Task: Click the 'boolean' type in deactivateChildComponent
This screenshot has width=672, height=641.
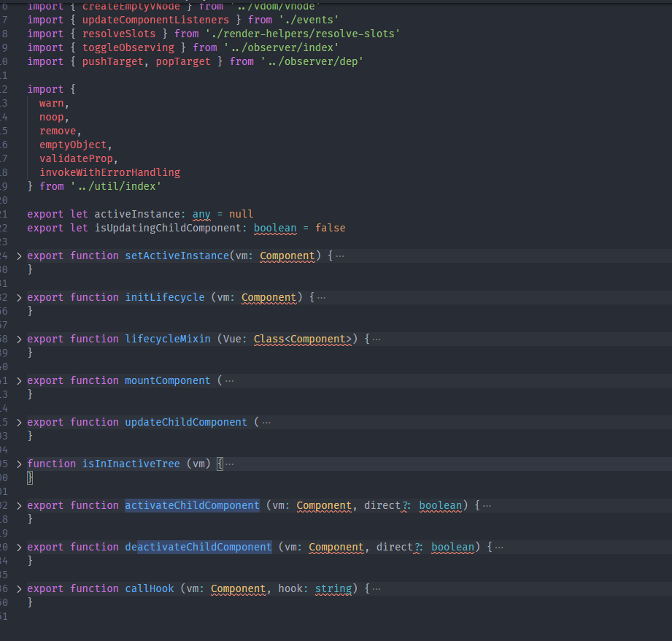Action: coord(452,547)
